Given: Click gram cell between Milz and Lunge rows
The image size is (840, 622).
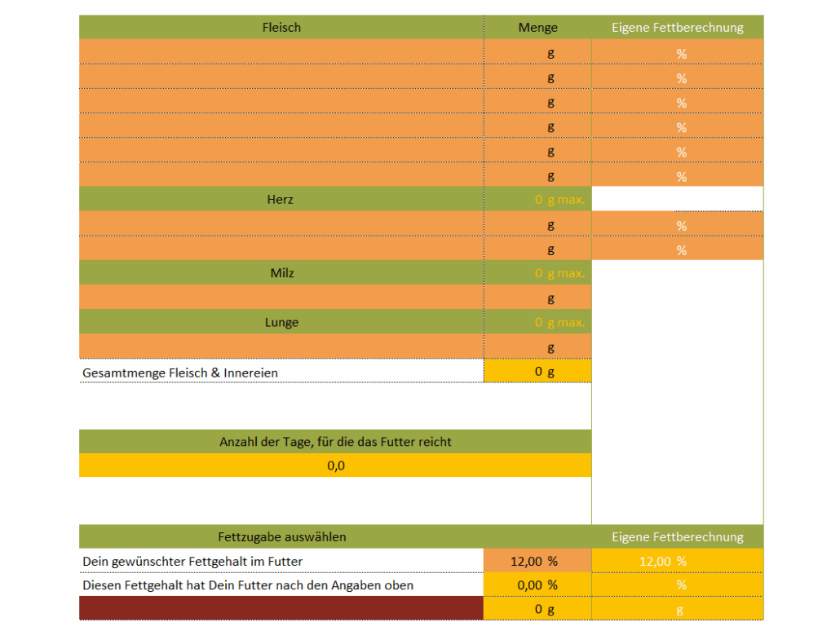Looking at the screenshot, I should 538,297.
